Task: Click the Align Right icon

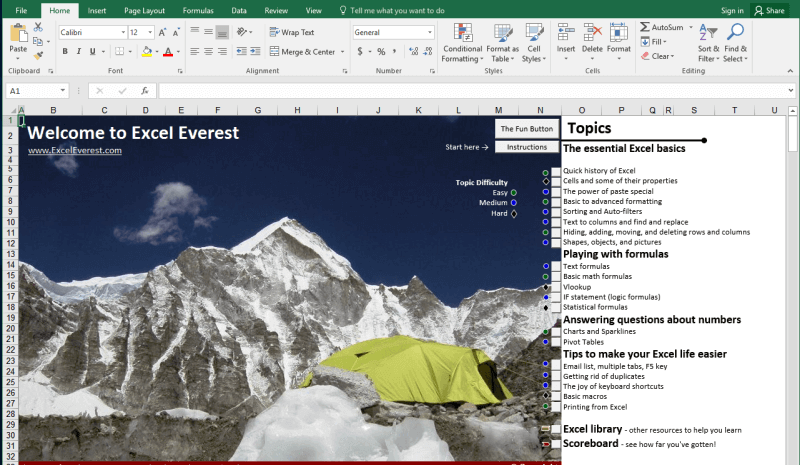Action: pyautogui.click(x=222, y=52)
